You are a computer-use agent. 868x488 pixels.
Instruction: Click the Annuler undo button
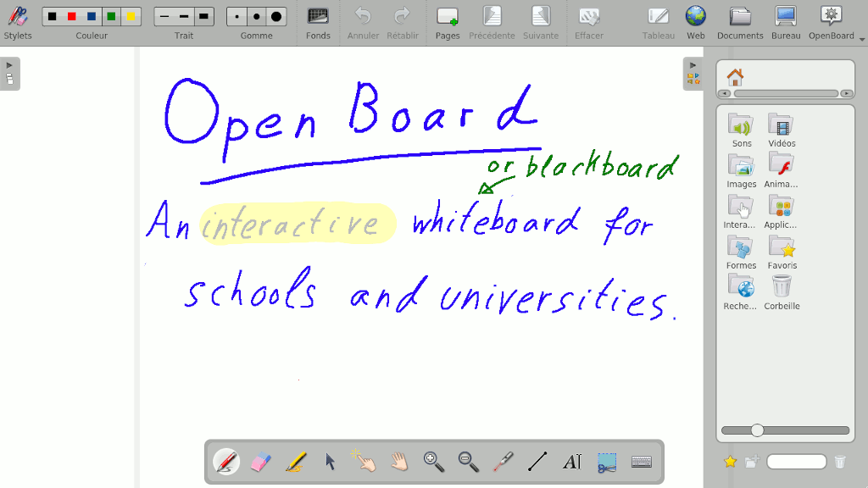[x=363, y=22]
